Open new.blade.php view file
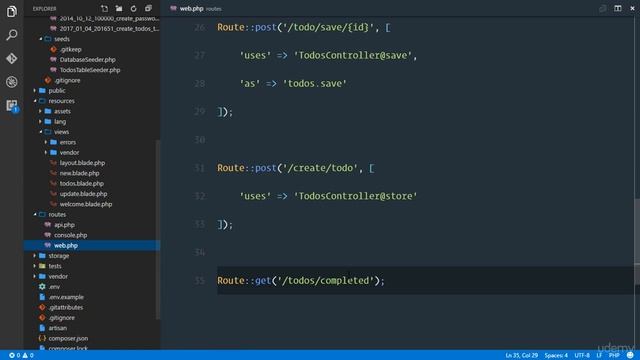The image size is (640, 360). pos(79,173)
